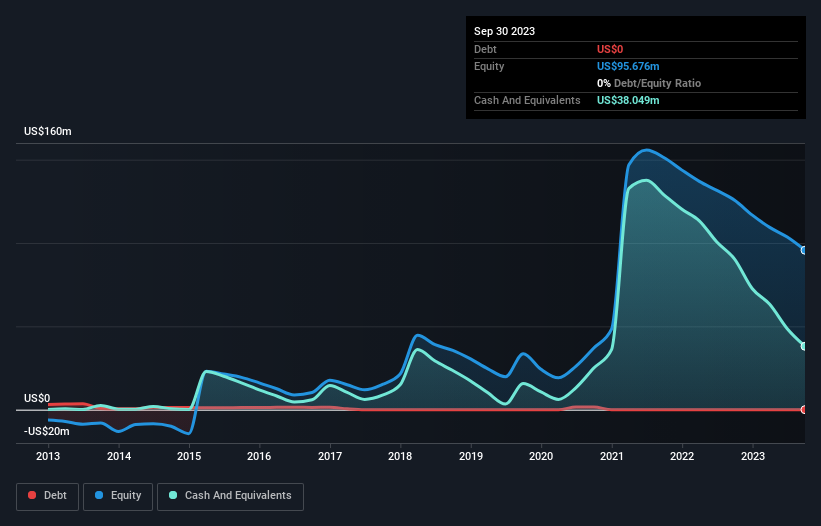The image size is (821, 526).
Task: Click the US$160m y-axis label
Action: 48,131
